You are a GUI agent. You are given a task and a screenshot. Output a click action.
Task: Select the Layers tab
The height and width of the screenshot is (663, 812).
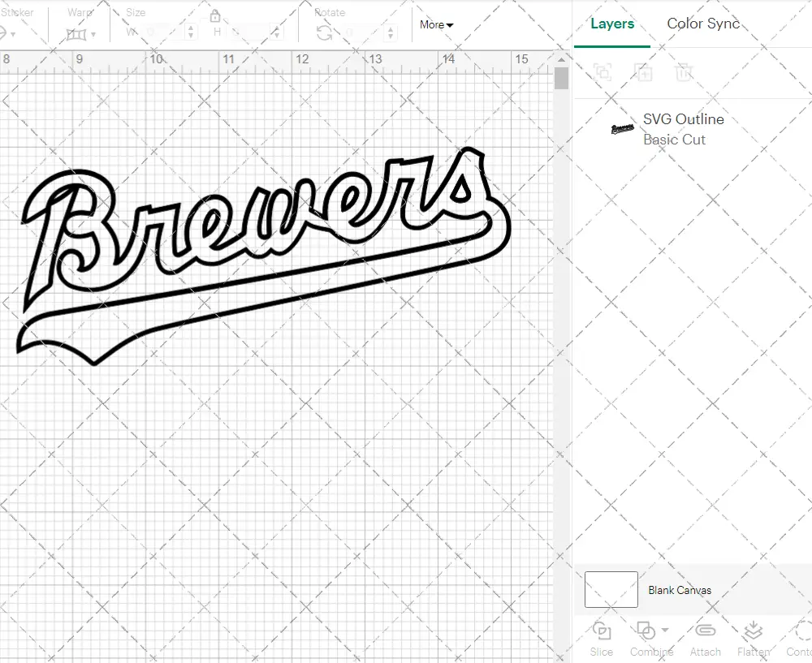click(612, 24)
